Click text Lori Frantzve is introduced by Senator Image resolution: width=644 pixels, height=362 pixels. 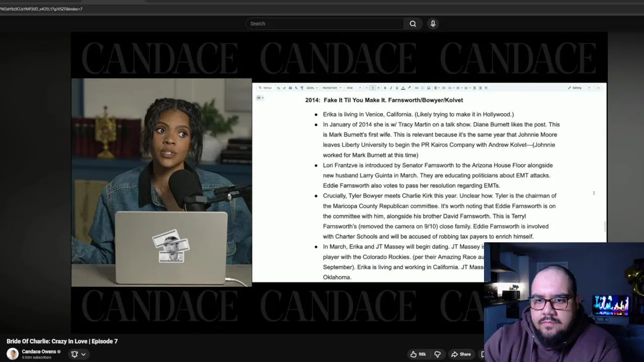438,175
